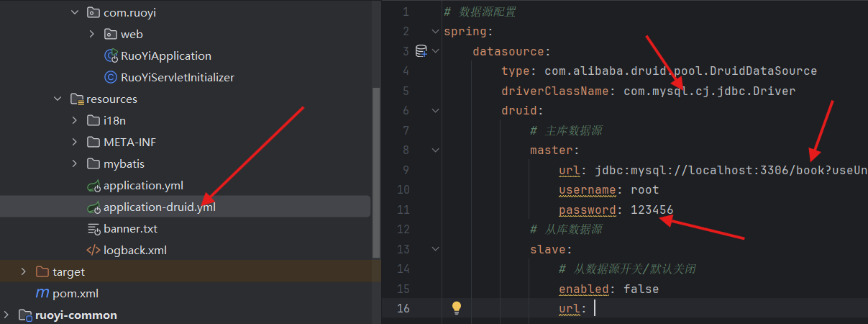The height and width of the screenshot is (324, 868).
Task: Click the master key on line 8
Action: click(552, 150)
